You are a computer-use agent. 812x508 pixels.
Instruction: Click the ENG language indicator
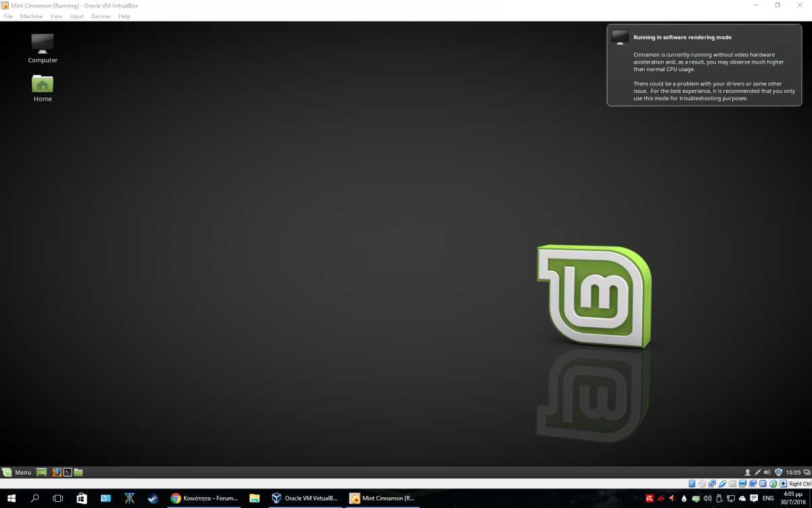(768, 499)
